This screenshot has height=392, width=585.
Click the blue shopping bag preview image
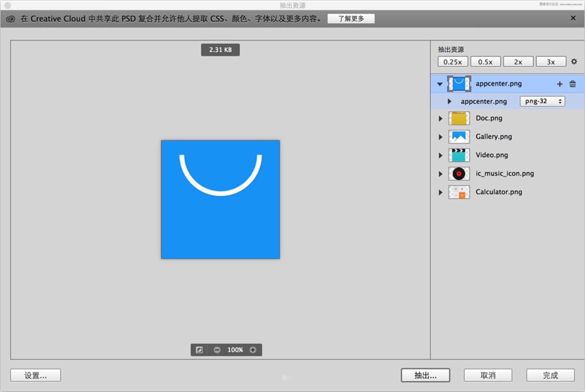[x=220, y=199]
